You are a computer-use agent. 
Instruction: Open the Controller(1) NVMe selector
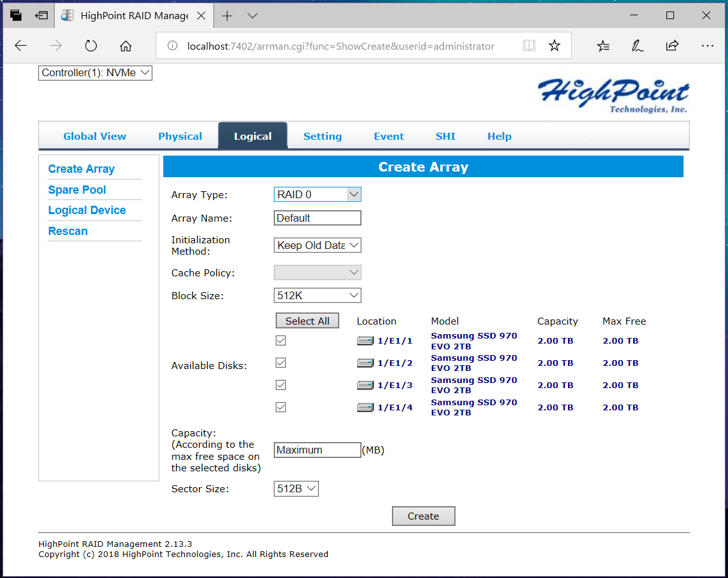tap(95, 73)
